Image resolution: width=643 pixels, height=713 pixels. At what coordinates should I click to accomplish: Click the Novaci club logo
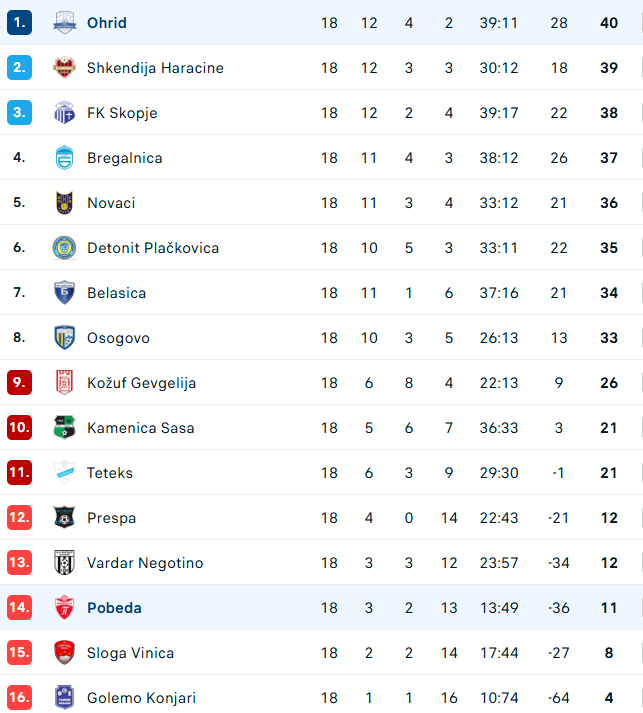coord(64,203)
